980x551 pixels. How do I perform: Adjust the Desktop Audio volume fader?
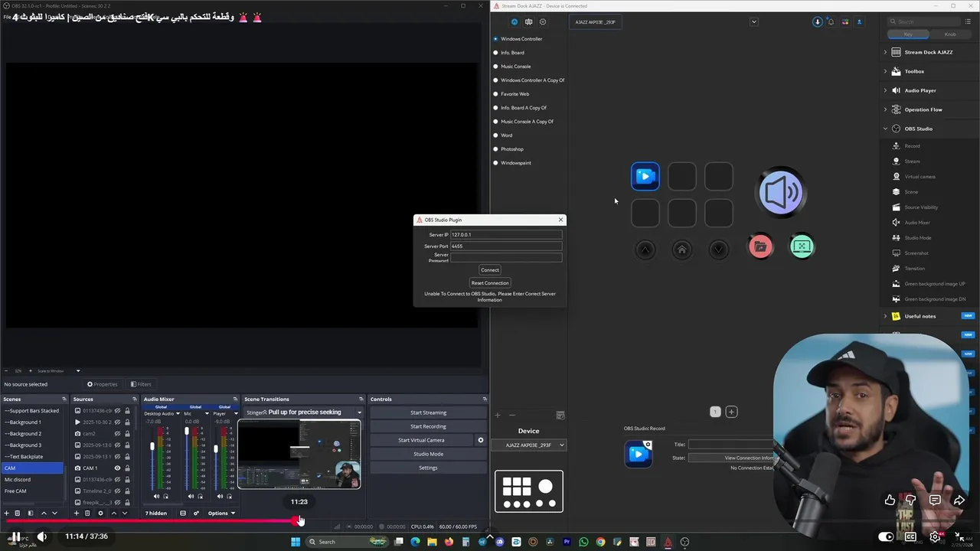click(152, 446)
